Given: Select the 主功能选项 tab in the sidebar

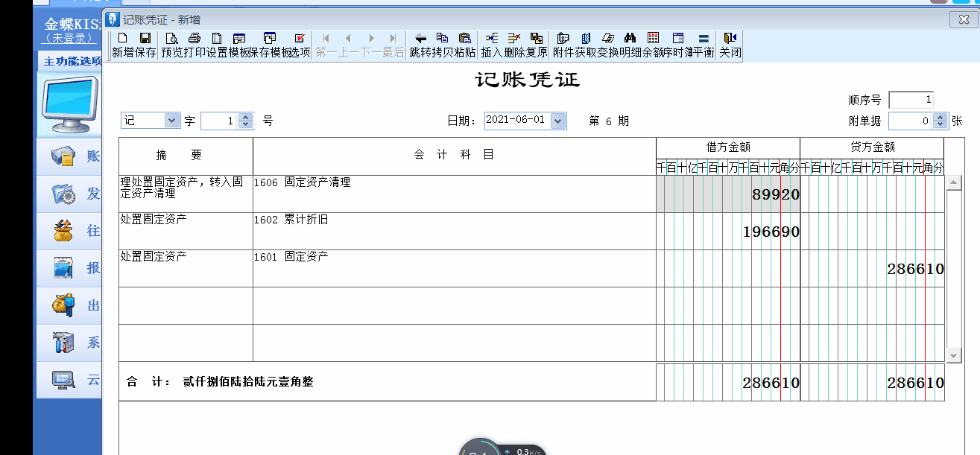Looking at the screenshot, I should coord(71,61).
